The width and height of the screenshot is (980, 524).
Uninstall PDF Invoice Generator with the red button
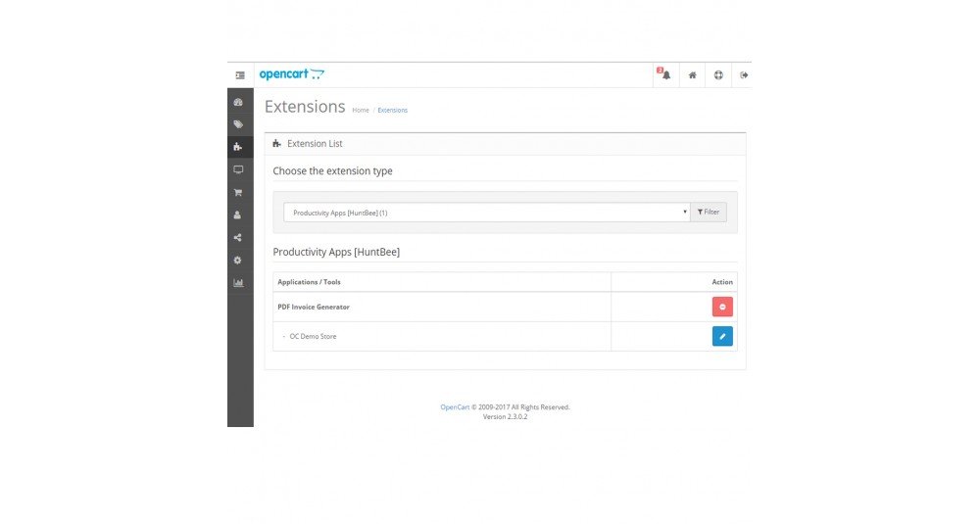point(722,307)
